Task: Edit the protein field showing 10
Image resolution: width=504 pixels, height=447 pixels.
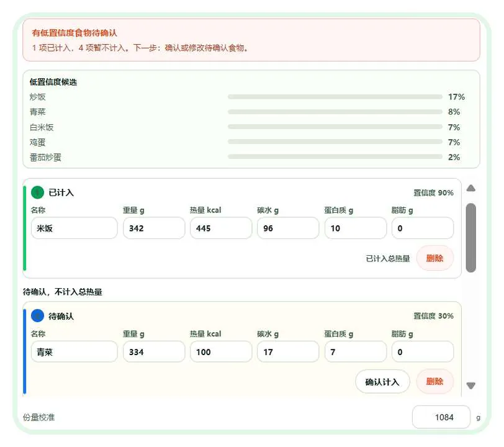Action: [356, 228]
